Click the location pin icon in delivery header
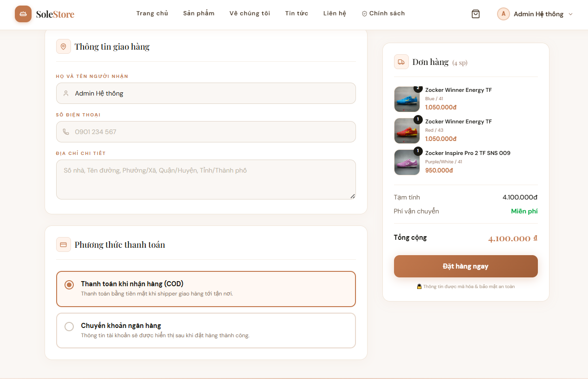 click(x=64, y=46)
